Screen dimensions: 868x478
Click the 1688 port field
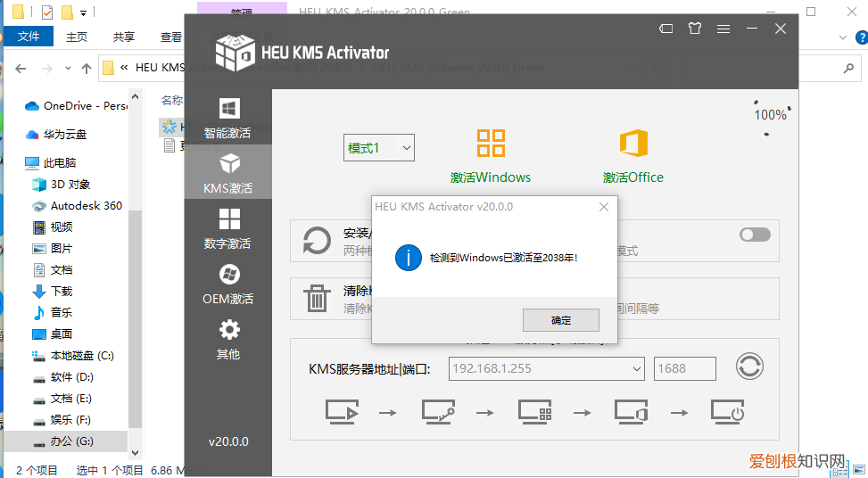pyautogui.click(x=685, y=368)
